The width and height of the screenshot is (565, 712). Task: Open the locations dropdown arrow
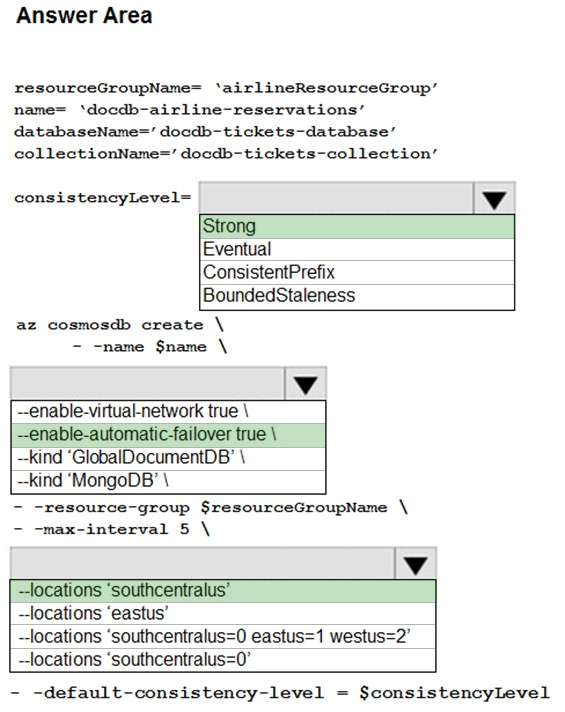click(416, 563)
